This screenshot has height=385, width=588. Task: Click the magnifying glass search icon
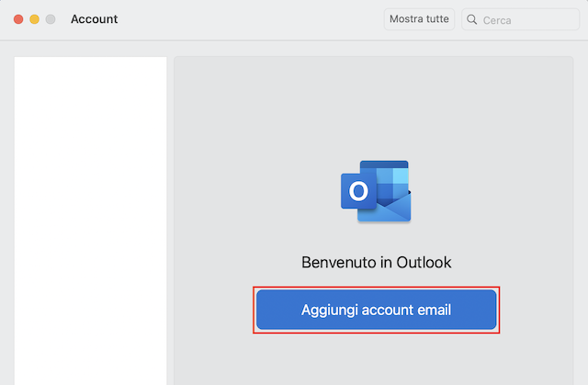pos(472,19)
